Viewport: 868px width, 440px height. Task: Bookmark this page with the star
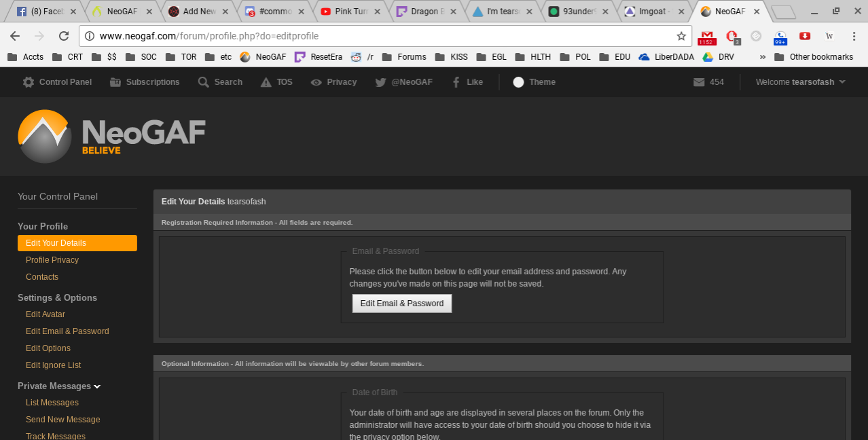(681, 36)
